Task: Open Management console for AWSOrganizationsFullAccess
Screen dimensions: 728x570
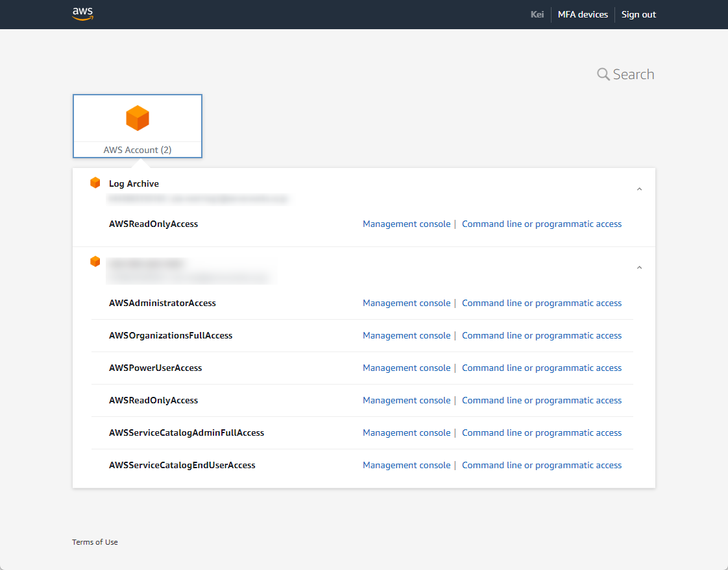Action: tap(406, 335)
